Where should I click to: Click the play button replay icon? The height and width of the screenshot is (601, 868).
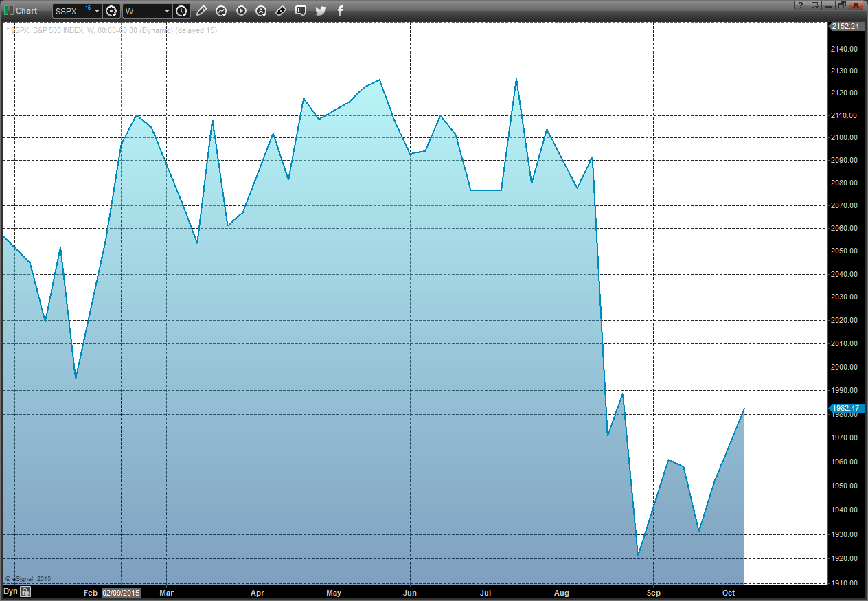[241, 11]
